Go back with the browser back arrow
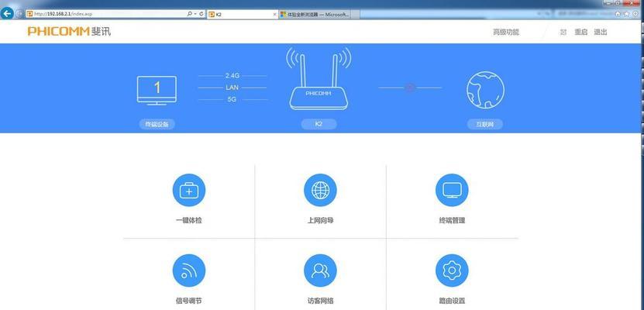The width and height of the screenshot is (644, 310). pos(7,13)
